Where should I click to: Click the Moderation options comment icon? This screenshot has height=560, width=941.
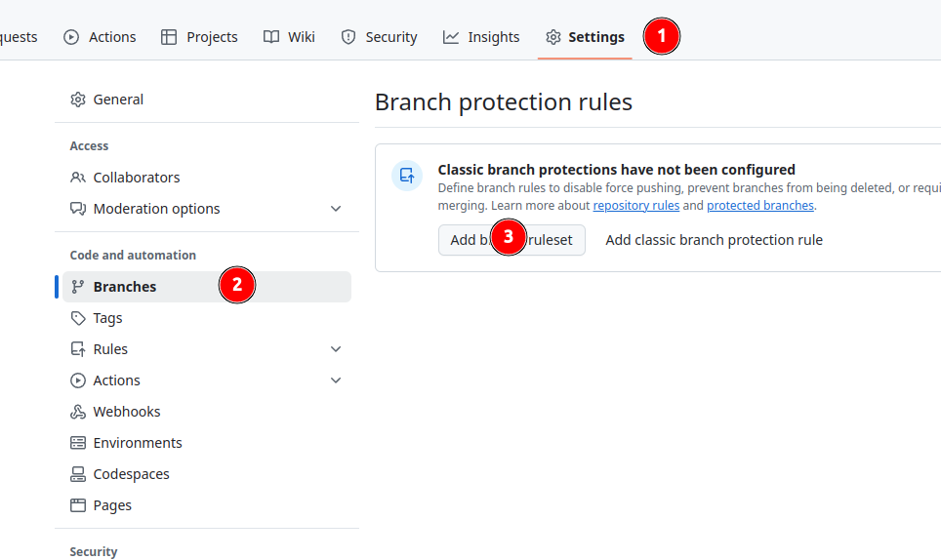[x=78, y=209]
